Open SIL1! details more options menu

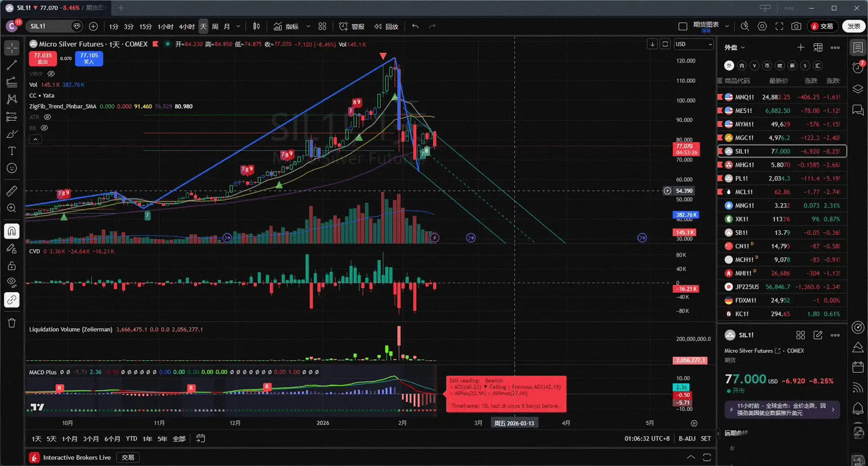(835, 335)
